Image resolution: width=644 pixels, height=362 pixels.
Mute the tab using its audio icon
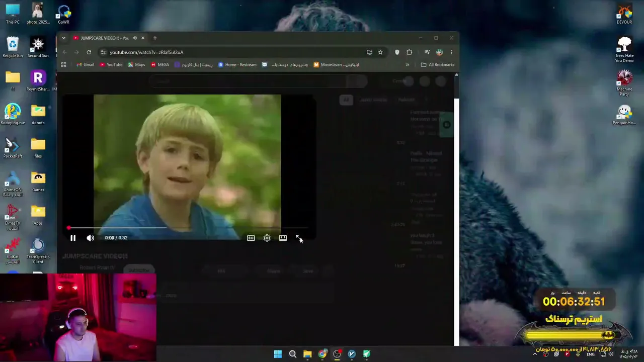[134, 38]
